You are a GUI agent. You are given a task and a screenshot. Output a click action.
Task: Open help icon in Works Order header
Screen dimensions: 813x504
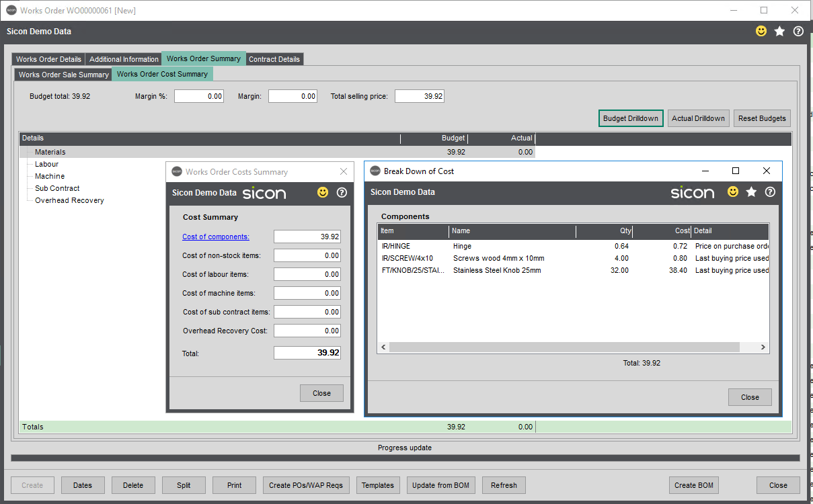[x=798, y=31]
